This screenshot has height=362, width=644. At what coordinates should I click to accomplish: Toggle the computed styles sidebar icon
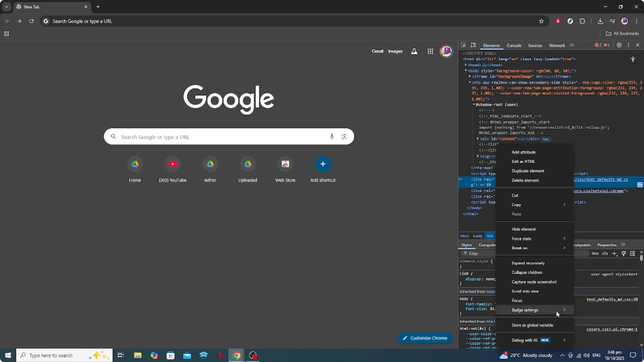click(x=632, y=254)
